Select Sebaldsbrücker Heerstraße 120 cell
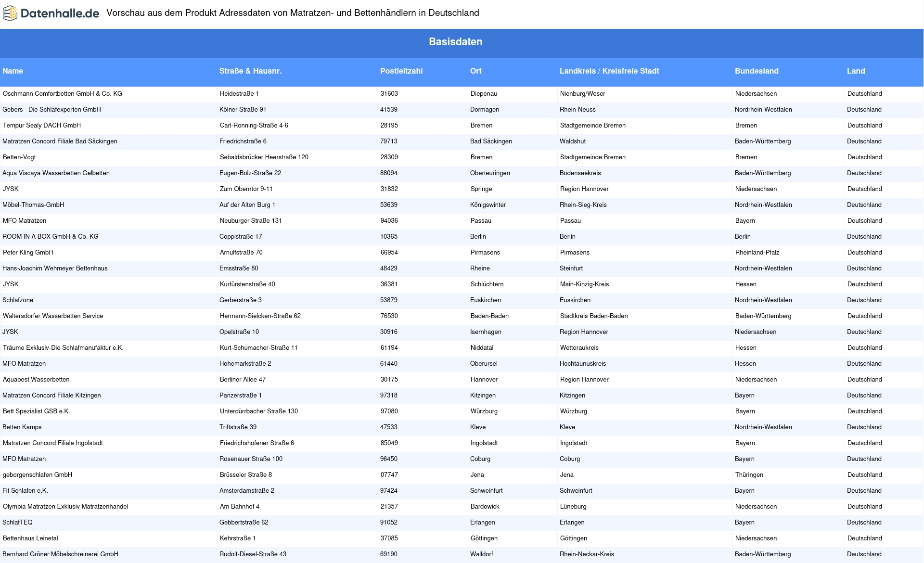 [264, 157]
